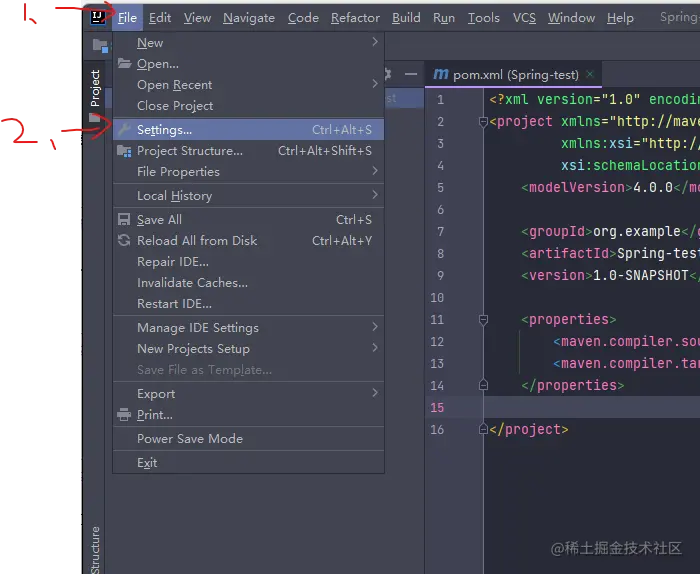Viewport: 700px width, 574px height.
Task: Open the File menu
Action: [127, 18]
